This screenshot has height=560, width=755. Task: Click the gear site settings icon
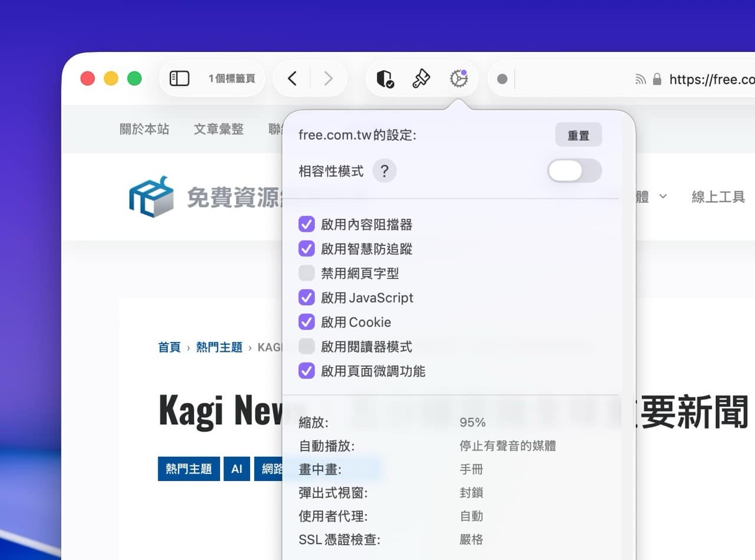click(x=459, y=78)
